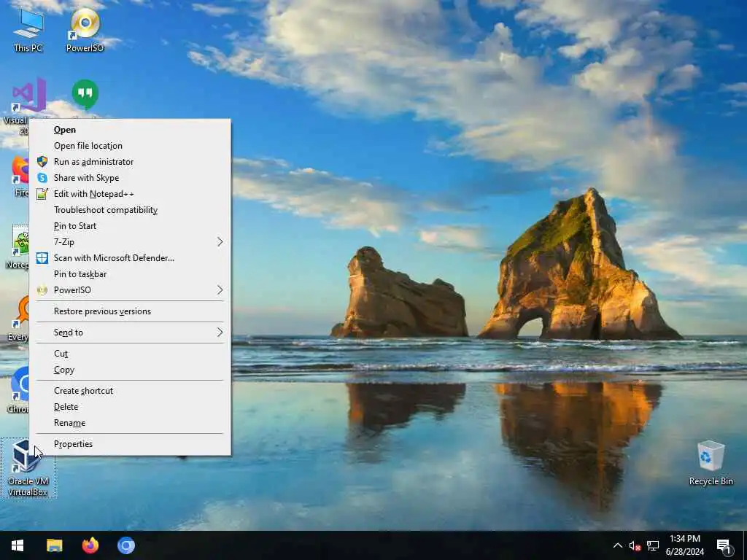
Task: Open the This PC desktop icon
Action: click(28, 30)
